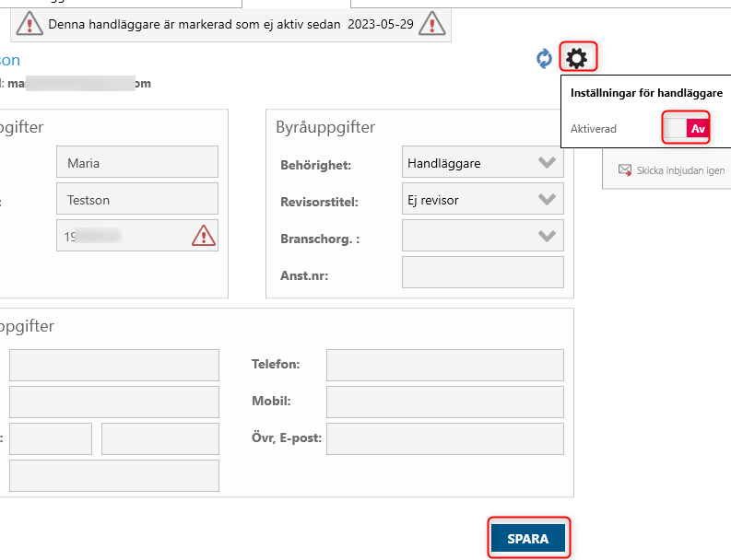Screen dimensions: 731x560
Task: Click the blue refresh arrows icon
Action: coord(544,59)
